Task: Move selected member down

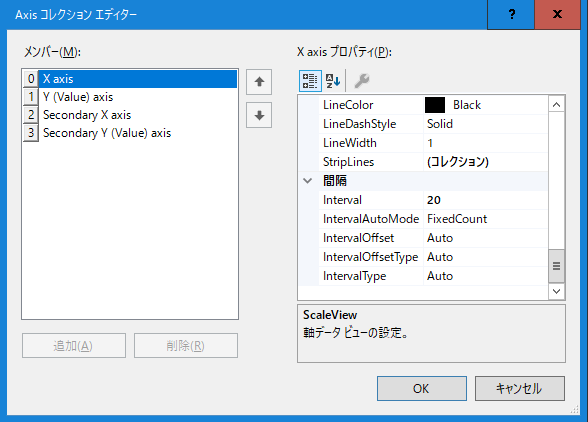Action: point(259,115)
